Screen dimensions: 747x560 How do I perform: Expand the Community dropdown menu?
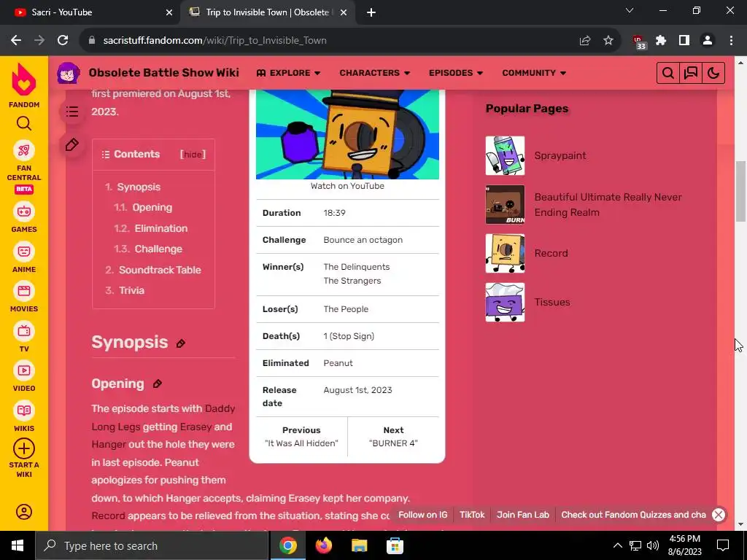534,73
